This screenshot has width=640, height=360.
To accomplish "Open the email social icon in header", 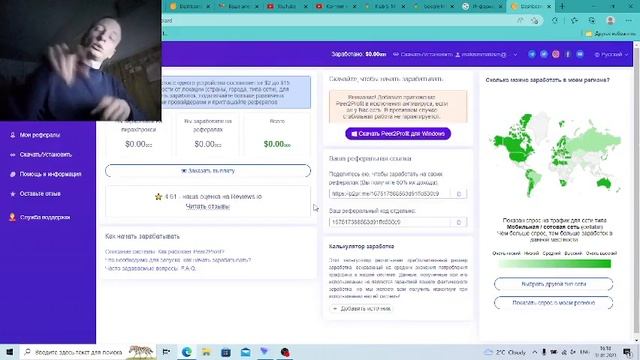I will [580, 54].
